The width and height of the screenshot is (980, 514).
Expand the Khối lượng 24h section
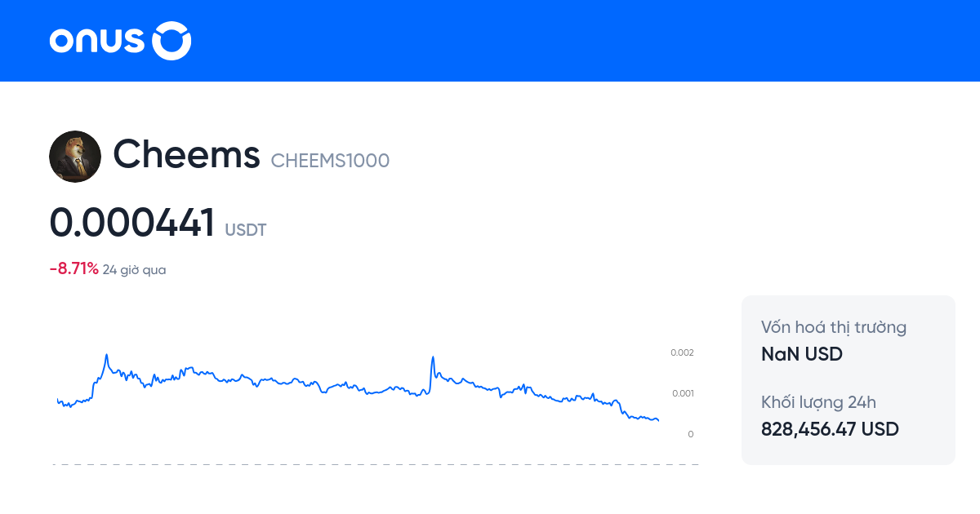click(x=819, y=402)
